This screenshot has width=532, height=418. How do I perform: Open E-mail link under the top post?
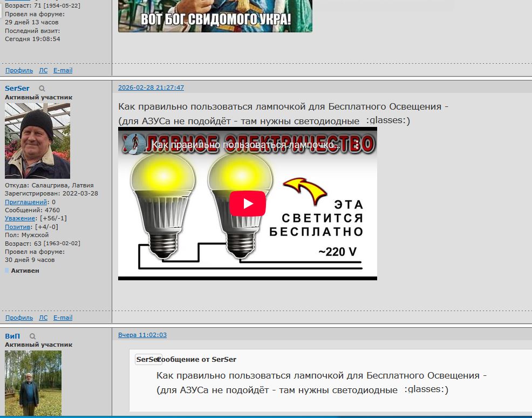pyautogui.click(x=63, y=70)
